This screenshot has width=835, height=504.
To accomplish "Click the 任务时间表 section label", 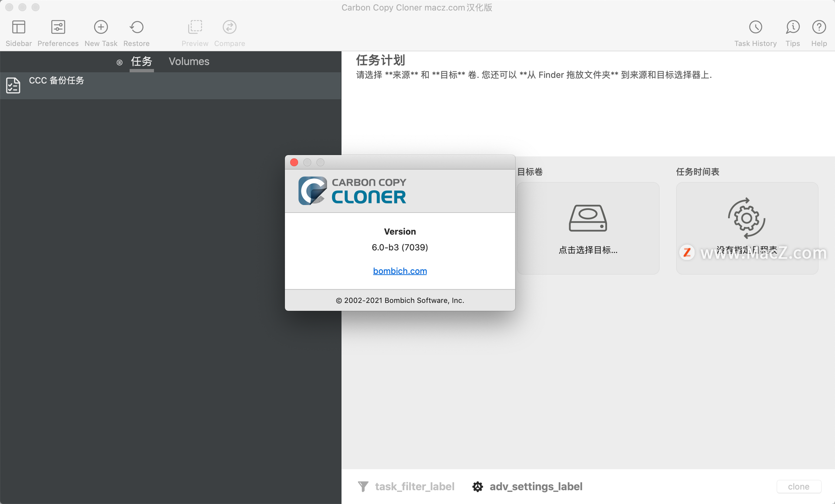I will (x=698, y=172).
